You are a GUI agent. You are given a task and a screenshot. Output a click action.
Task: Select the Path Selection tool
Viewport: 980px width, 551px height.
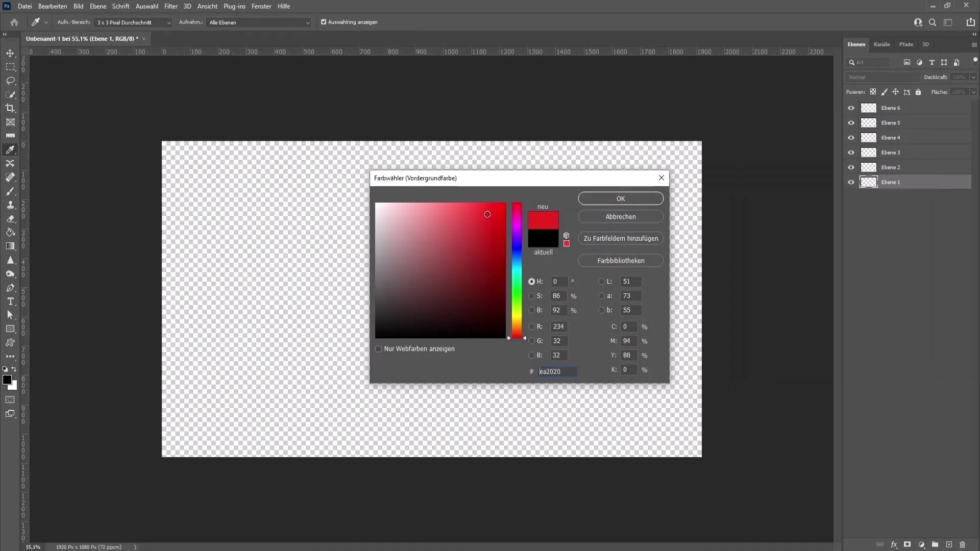(10, 315)
